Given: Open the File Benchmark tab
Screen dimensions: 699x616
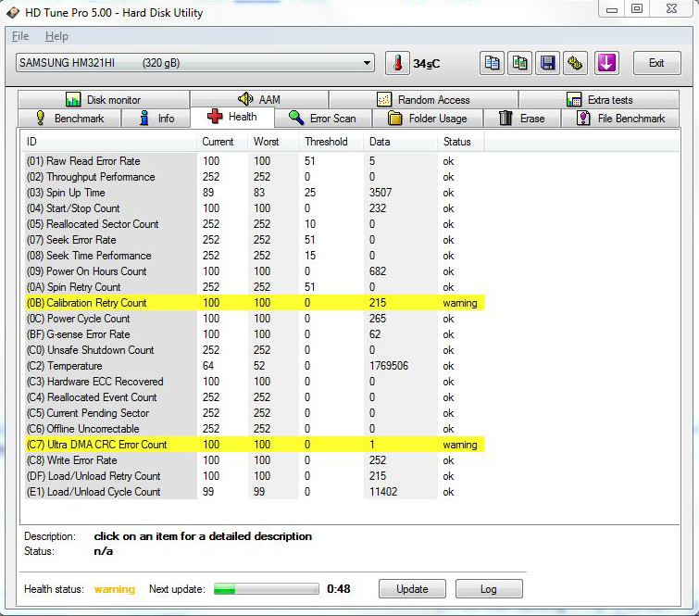Looking at the screenshot, I should [620, 119].
